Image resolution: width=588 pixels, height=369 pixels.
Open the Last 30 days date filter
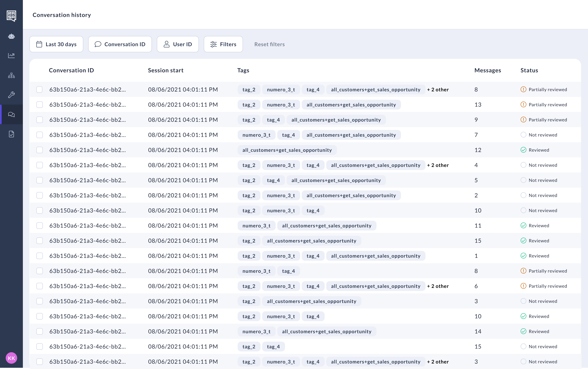(x=56, y=44)
